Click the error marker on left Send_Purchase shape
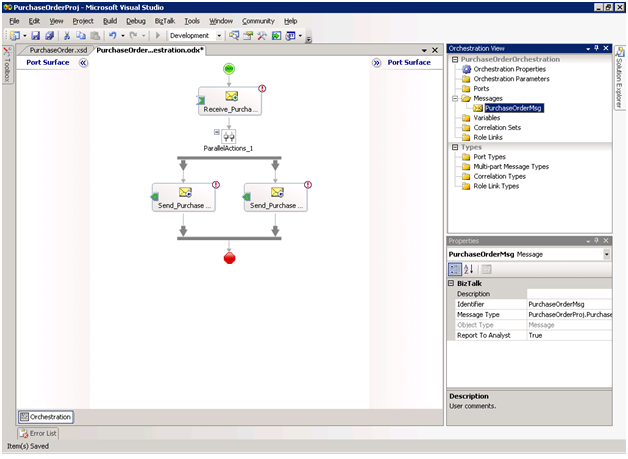 click(216, 185)
